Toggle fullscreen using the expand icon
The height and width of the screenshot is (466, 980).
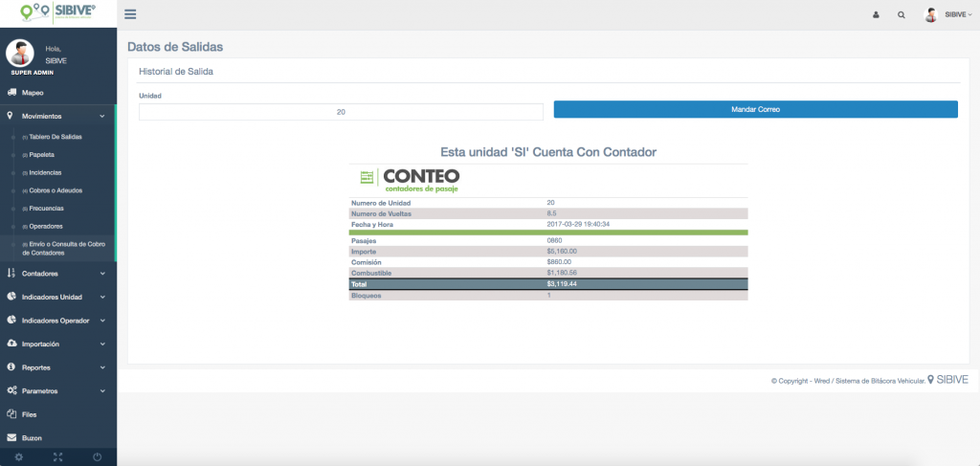click(x=58, y=456)
